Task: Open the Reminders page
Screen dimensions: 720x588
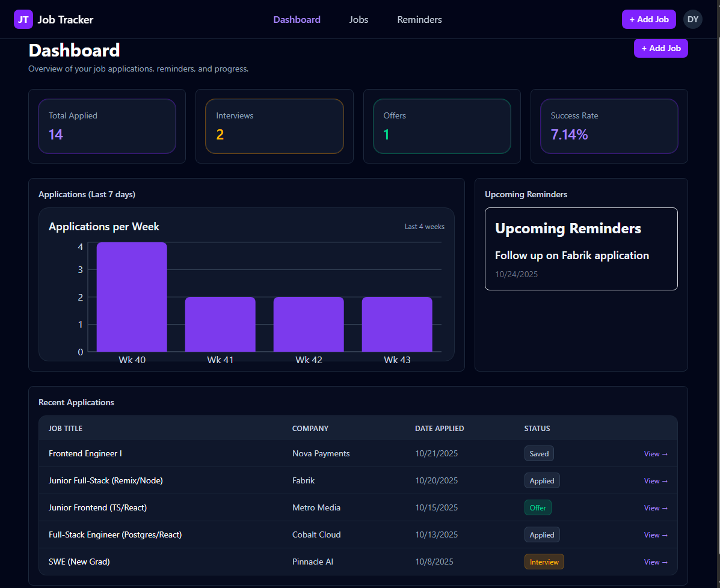Action: [x=419, y=19]
